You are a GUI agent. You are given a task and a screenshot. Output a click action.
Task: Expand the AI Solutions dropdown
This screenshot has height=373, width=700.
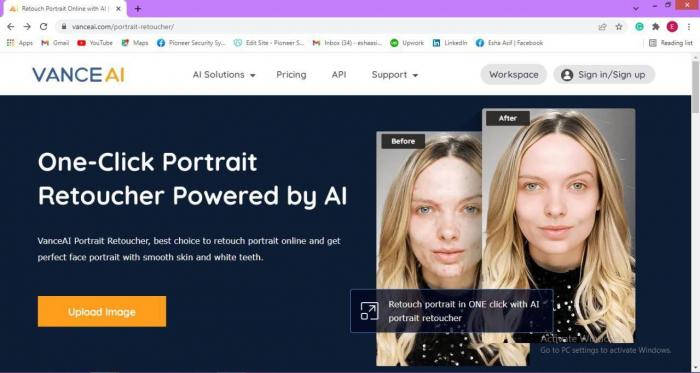224,75
